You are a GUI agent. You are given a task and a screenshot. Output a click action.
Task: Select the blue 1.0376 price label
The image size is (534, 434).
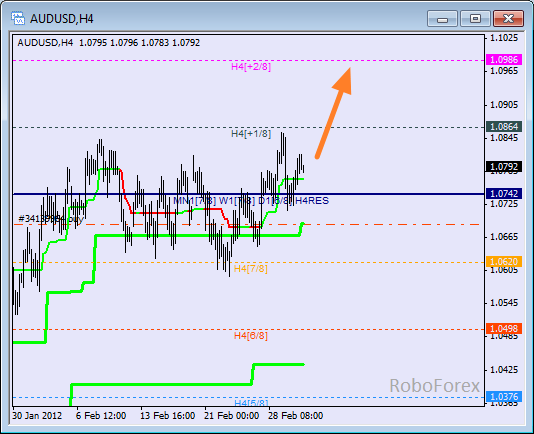click(504, 397)
